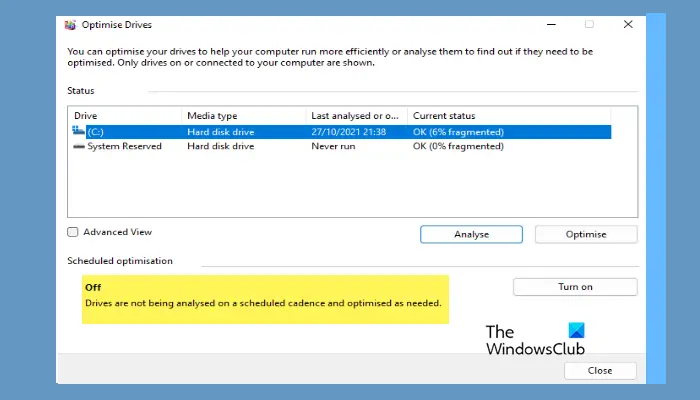Click the Analyse button
Viewport: 700px width, 400px height.
[x=471, y=234]
